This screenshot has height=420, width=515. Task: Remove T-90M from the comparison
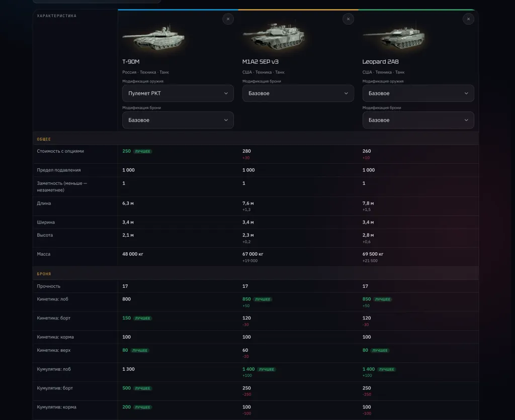pyautogui.click(x=228, y=19)
